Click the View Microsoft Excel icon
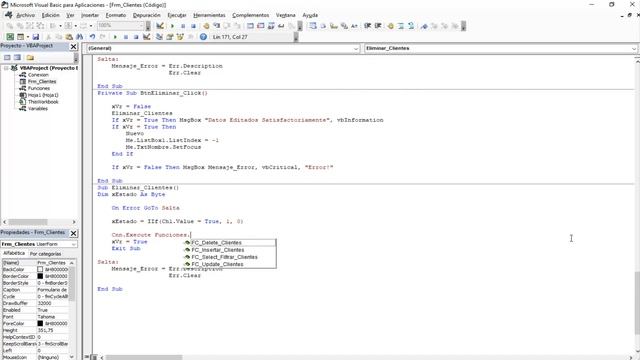This screenshot has width=640, height=360. pos(10,37)
